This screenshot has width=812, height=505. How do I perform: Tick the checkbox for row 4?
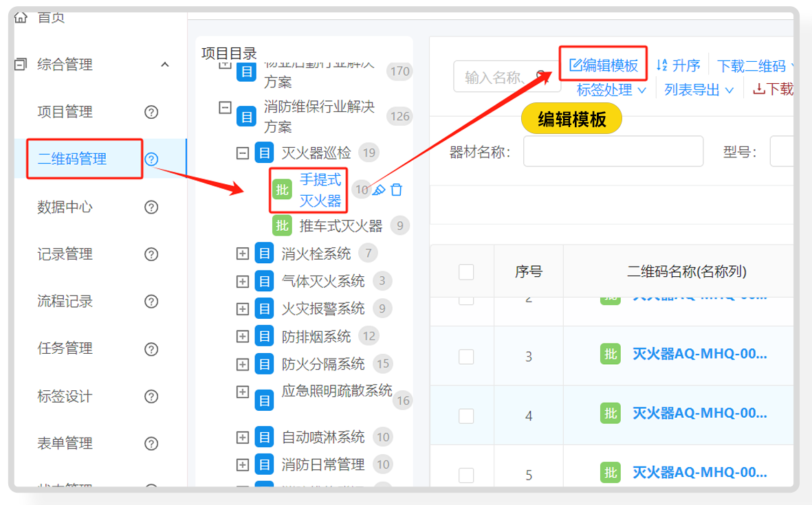[x=467, y=416]
